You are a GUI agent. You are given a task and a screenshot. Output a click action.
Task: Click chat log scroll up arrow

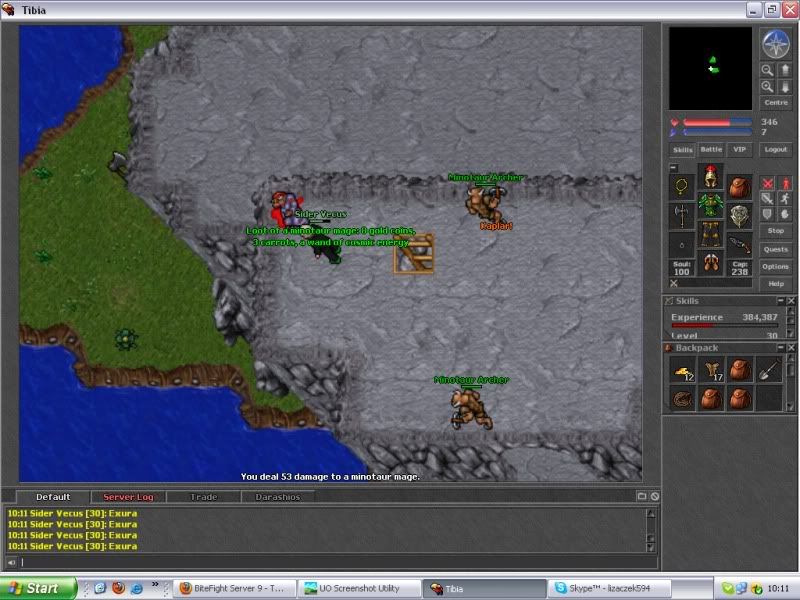click(651, 514)
